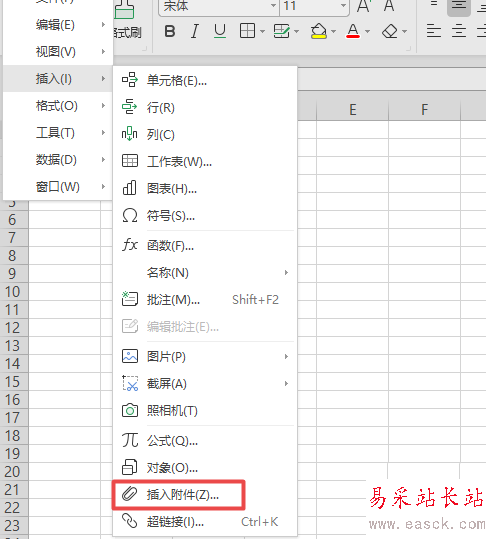Select column E header
The width and height of the screenshot is (486, 539).
[353, 110]
